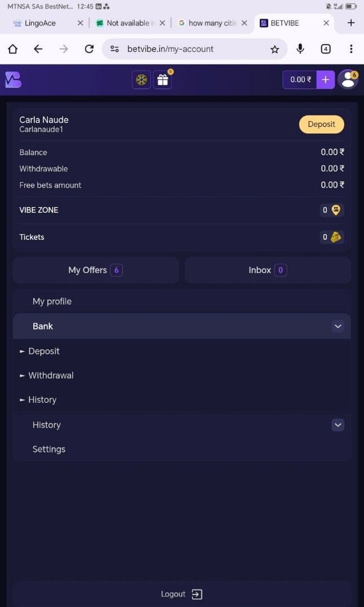
Task: Click the 0.00 ₹ balance display
Action: point(300,80)
